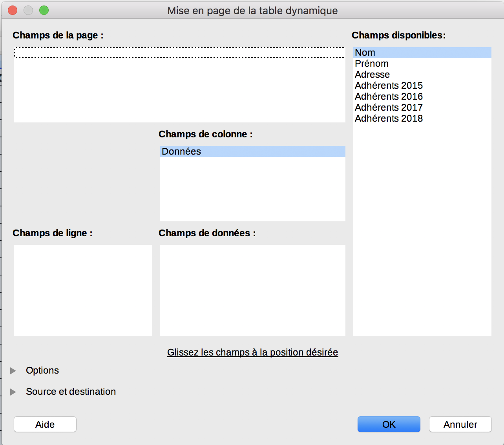The width and height of the screenshot is (504, 445).
Task: Expand the Source et destination section
Action: click(13, 392)
